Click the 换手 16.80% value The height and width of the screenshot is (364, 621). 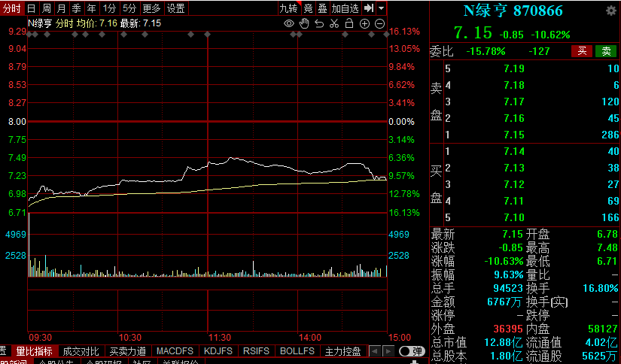600,289
